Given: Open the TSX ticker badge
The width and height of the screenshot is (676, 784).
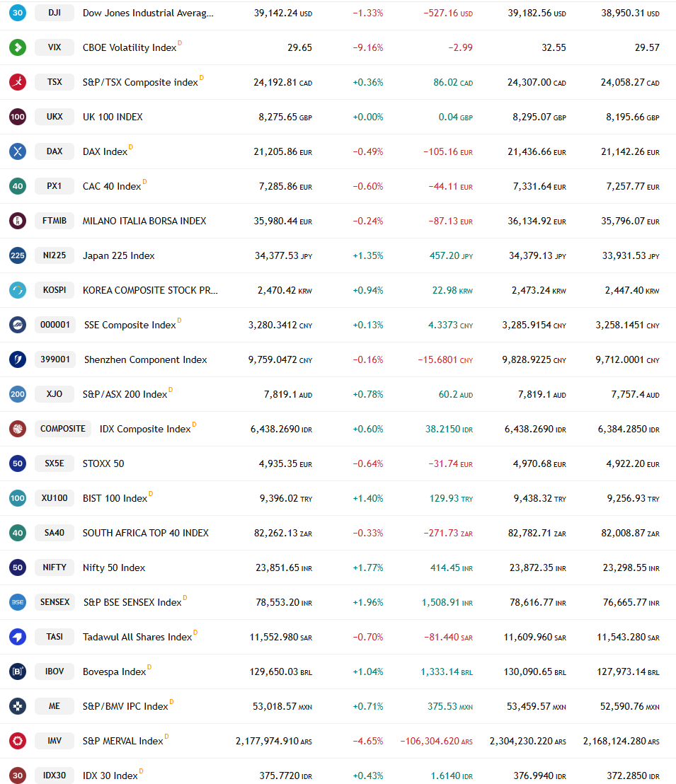Looking at the screenshot, I should tap(55, 82).
